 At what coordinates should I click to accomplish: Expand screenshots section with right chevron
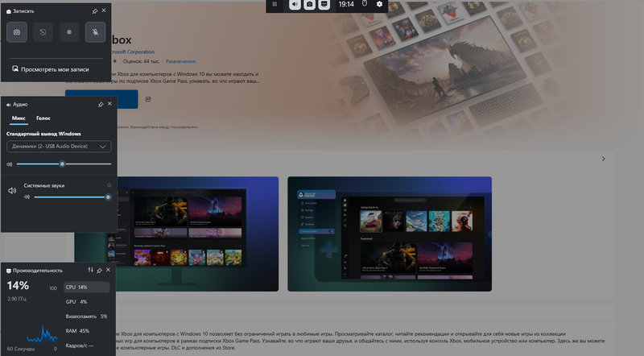tap(603, 159)
